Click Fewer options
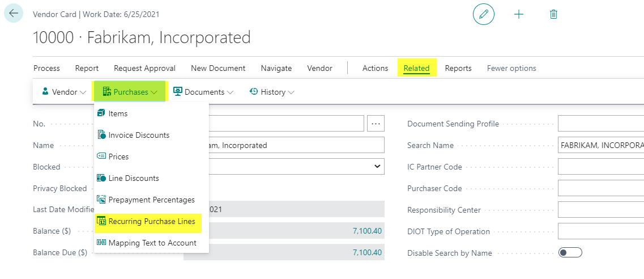 (511, 68)
